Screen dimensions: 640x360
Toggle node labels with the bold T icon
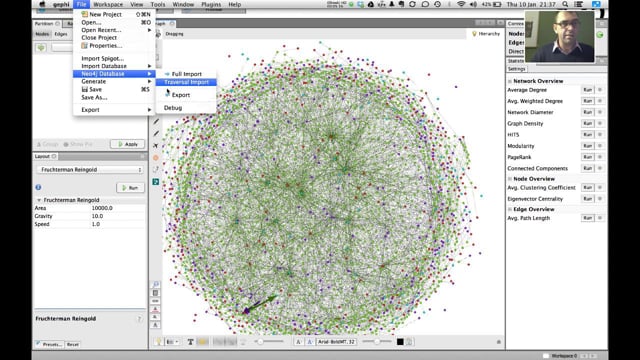pos(190,342)
